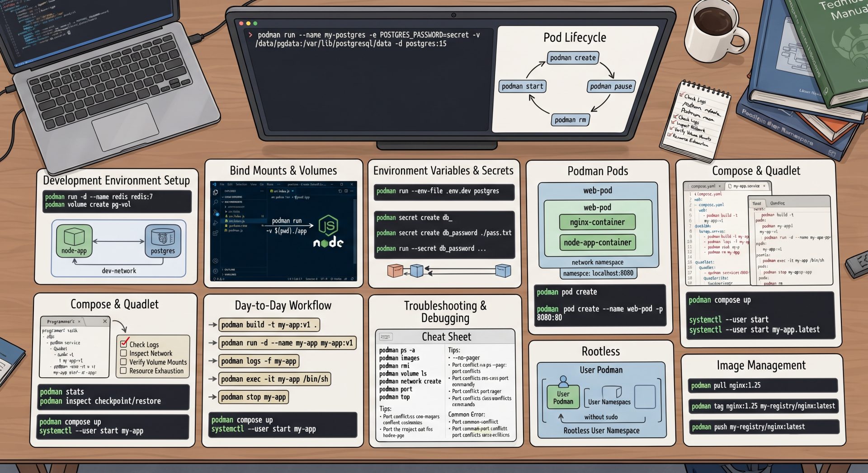Expand the first collapsed folder in Explorer tree
Screen dimensions: 868x473
point(225,207)
